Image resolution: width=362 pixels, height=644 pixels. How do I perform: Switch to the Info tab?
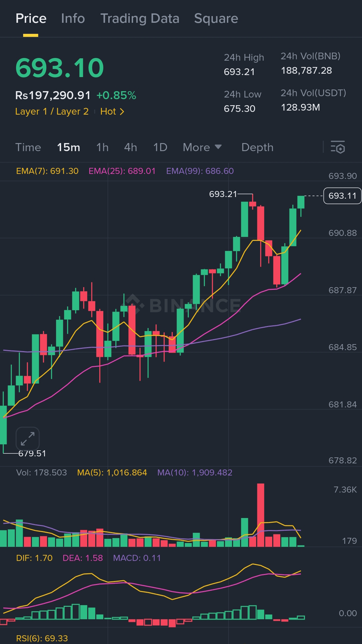pyautogui.click(x=73, y=18)
